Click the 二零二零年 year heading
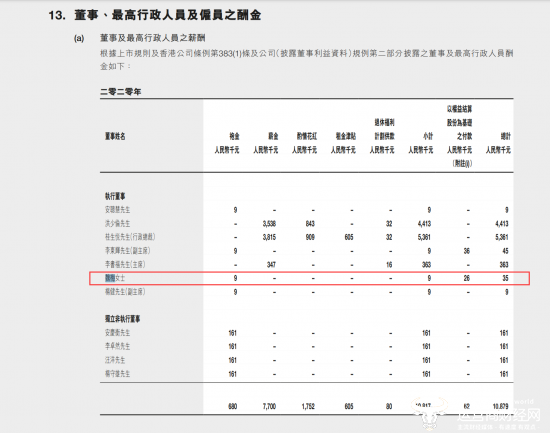This screenshot has height=433, width=550. click(x=120, y=92)
